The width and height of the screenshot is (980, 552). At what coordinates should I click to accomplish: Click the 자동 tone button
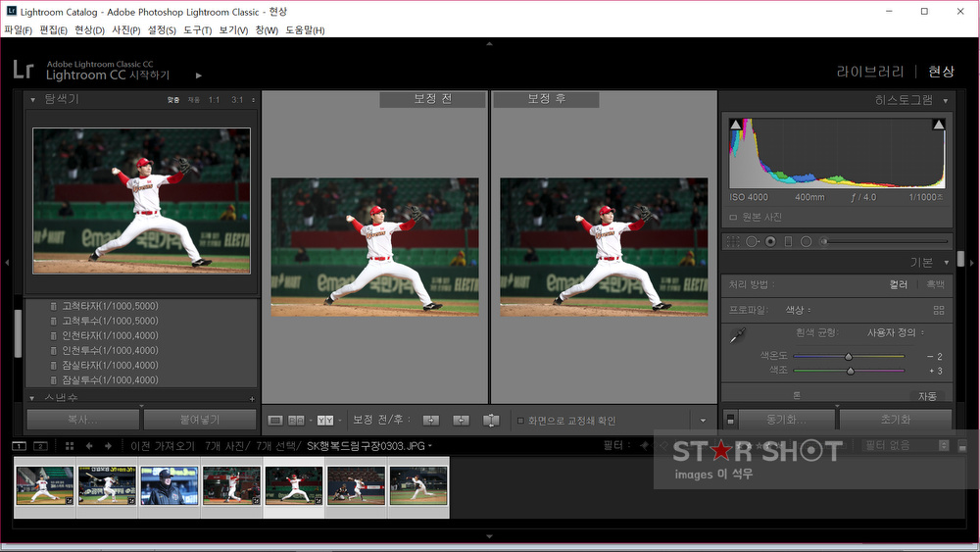point(927,396)
